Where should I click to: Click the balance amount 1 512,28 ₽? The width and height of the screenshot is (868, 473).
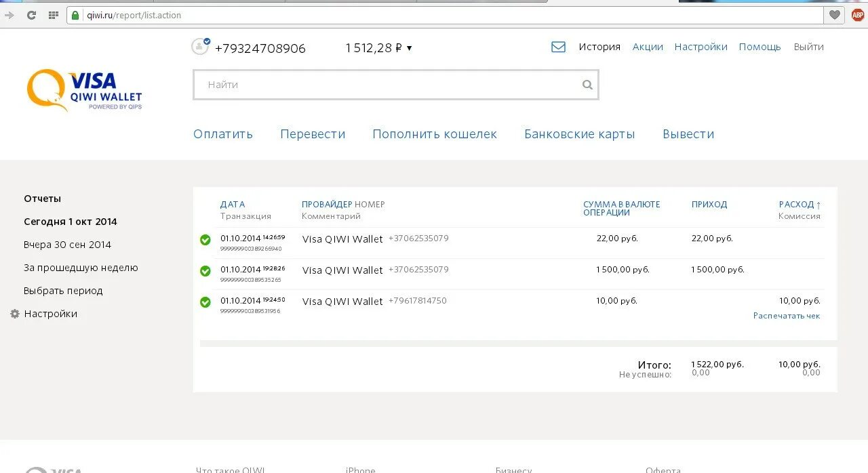(x=374, y=47)
